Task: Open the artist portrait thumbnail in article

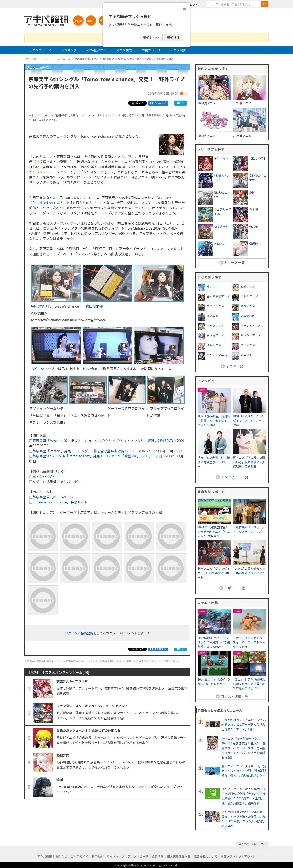Action: click(171, 144)
